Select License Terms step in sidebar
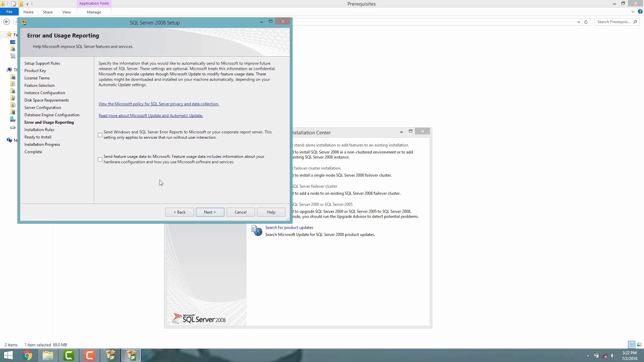The image size is (644, 362). click(x=37, y=78)
